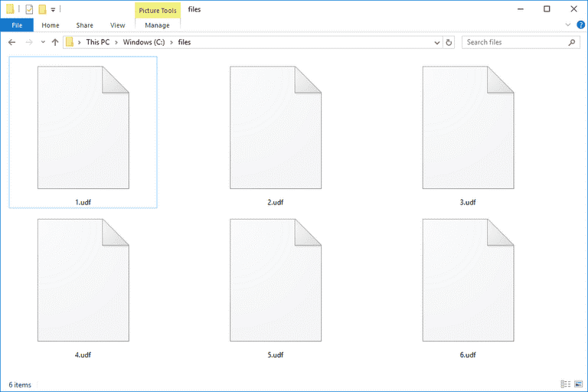Open Customize Quick Access Toolbar dropdown

pyautogui.click(x=54, y=10)
